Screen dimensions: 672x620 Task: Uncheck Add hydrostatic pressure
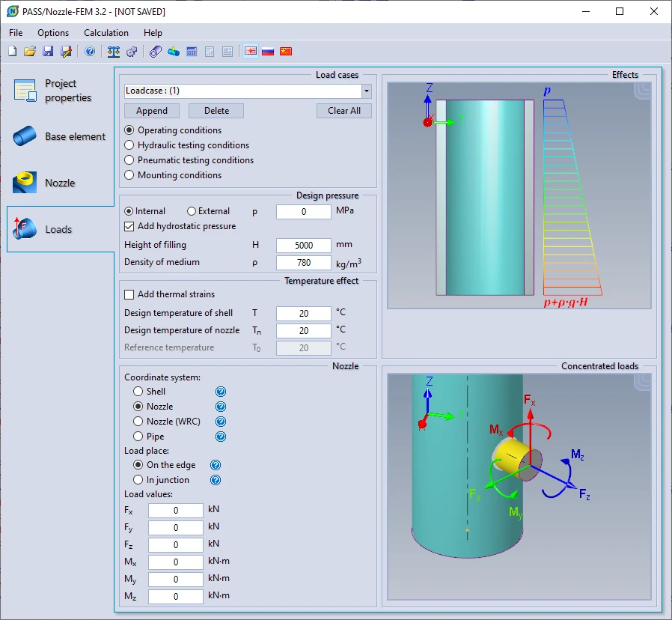pos(129,226)
